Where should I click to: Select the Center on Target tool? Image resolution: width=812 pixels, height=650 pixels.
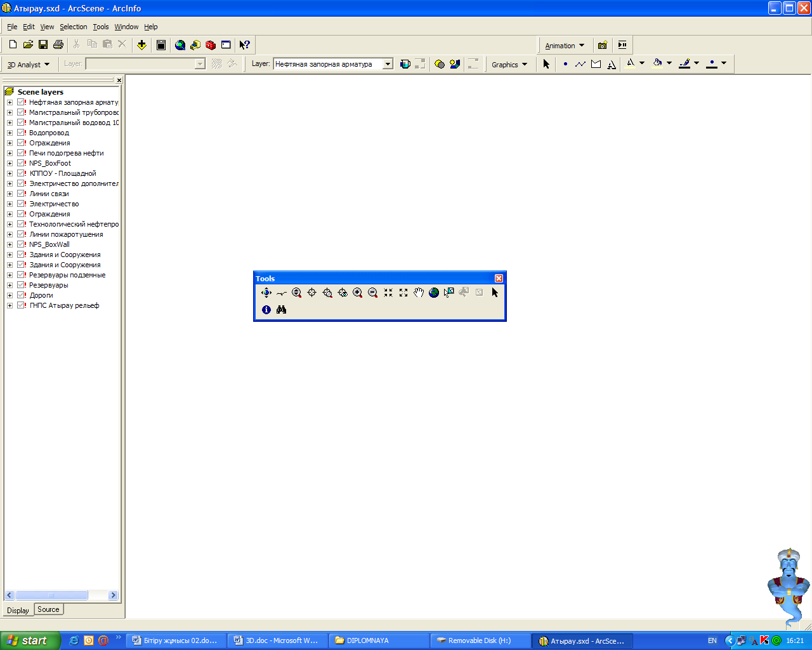[312, 293]
